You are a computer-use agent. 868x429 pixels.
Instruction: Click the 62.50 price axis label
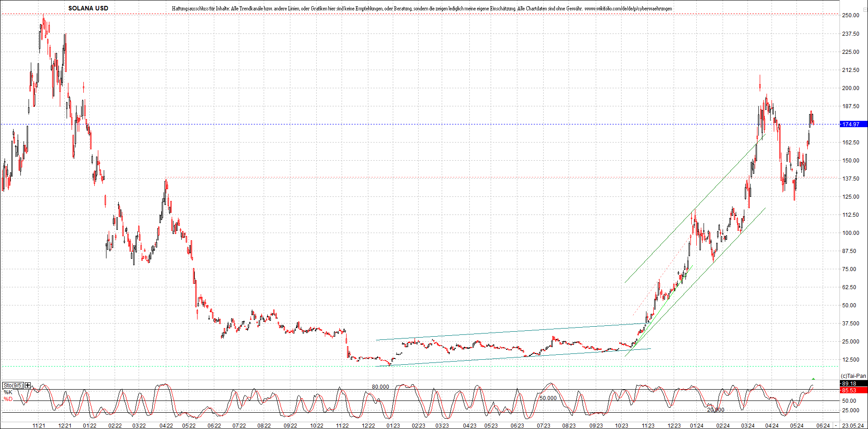coord(849,287)
